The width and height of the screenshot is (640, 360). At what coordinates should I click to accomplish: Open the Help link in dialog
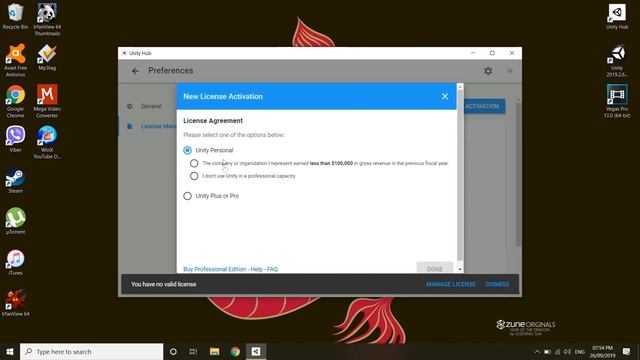[256, 269]
